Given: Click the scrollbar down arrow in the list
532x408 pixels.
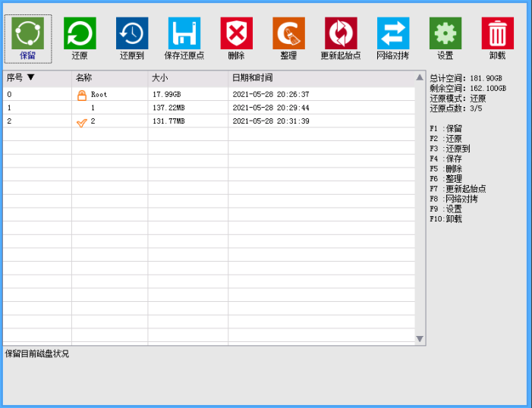Looking at the screenshot, I should pos(420,338).
